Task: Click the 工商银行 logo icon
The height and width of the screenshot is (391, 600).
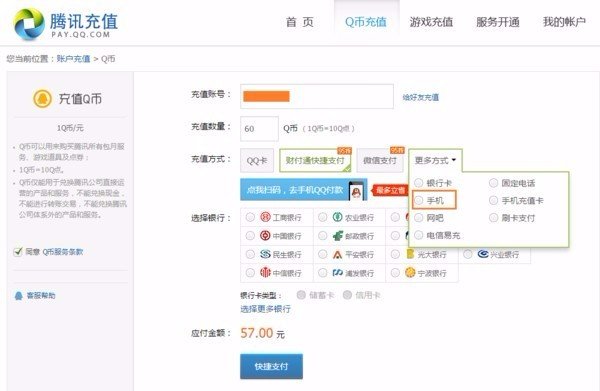Action: [265, 217]
